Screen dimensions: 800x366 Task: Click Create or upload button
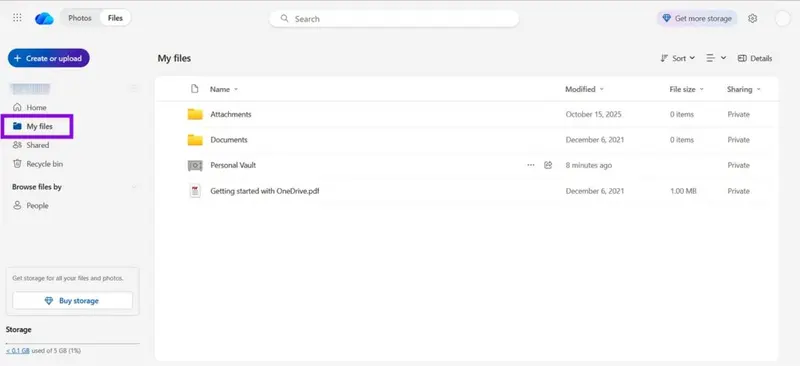pyautogui.click(x=48, y=58)
